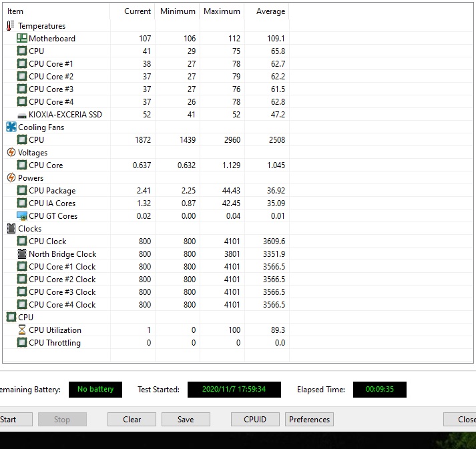
Task: Select the CPU Package power label
Action: 52,191
